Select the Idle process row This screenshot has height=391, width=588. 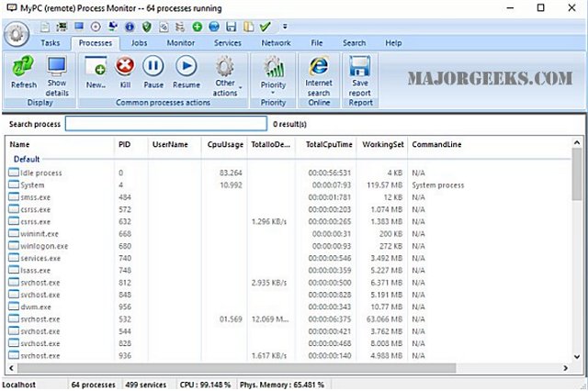288,173
